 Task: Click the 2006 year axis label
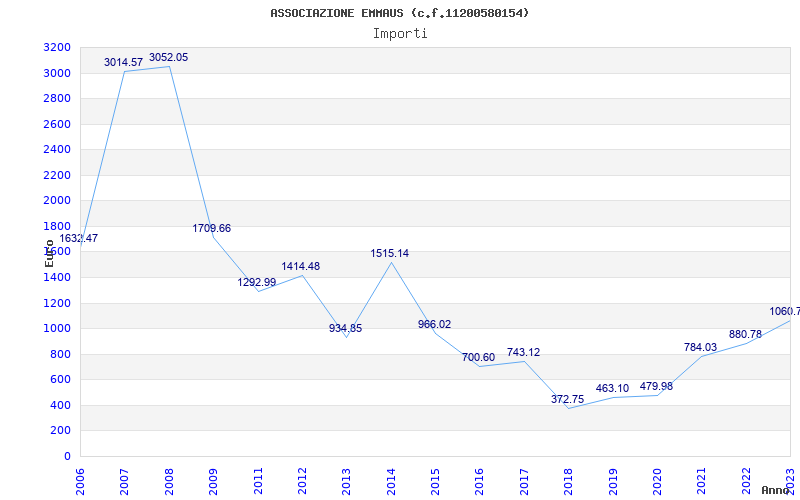[80, 482]
